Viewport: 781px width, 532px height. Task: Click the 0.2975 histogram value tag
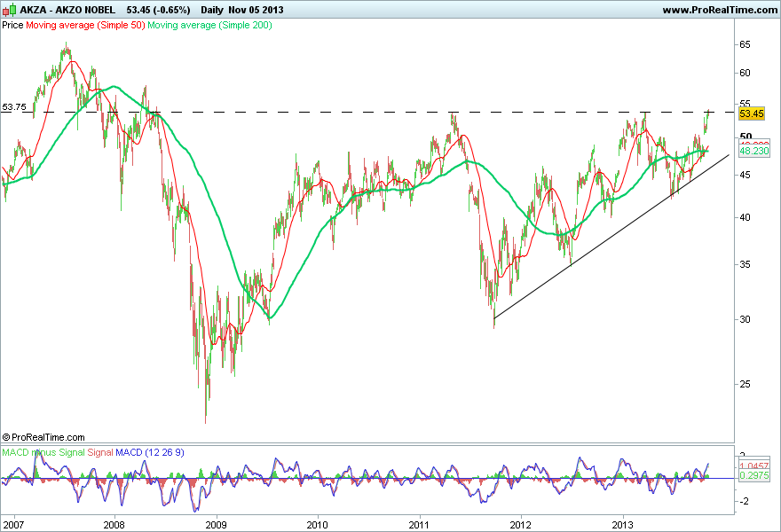pyautogui.click(x=754, y=476)
